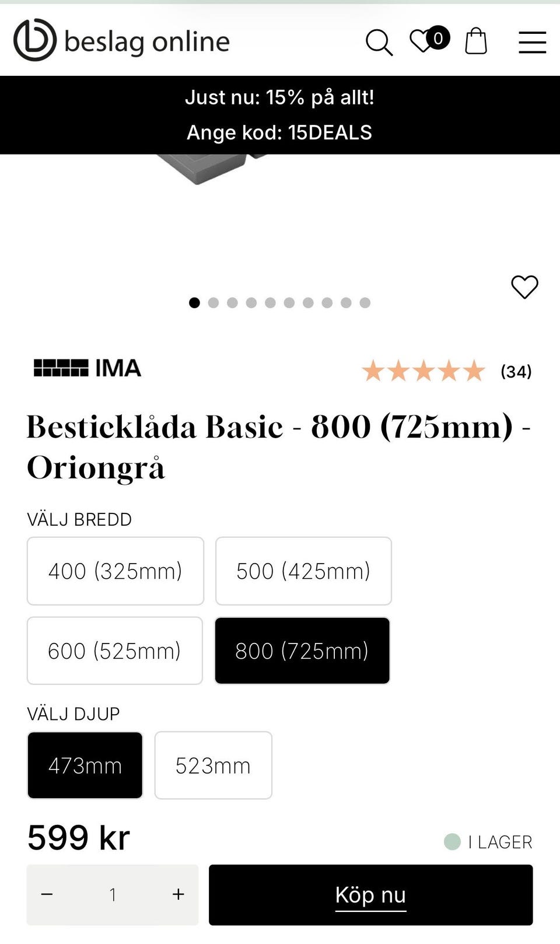Select width 400 (325mm)

coord(116,571)
